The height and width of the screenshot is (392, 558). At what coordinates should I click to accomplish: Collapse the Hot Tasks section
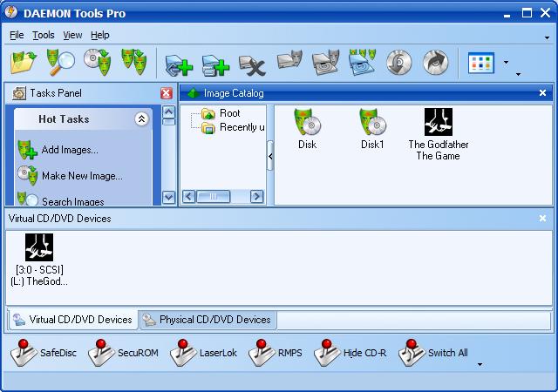pos(141,119)
